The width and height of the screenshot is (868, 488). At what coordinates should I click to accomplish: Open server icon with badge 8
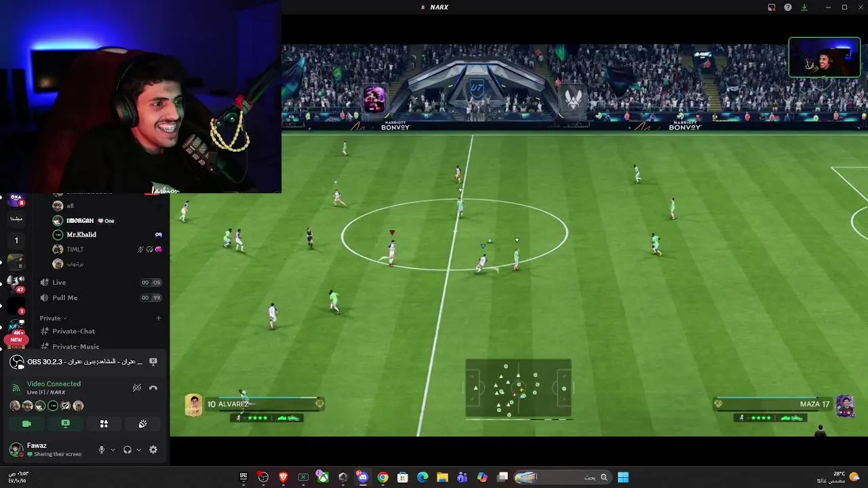16,201
